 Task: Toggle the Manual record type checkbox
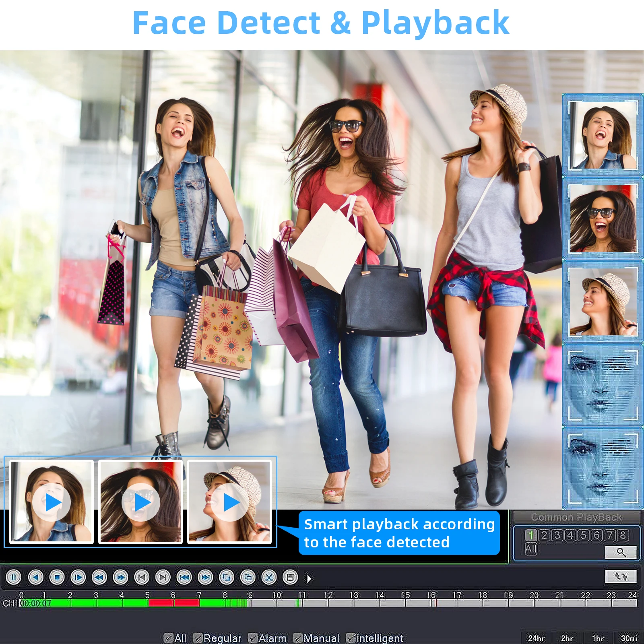point(297,638)
